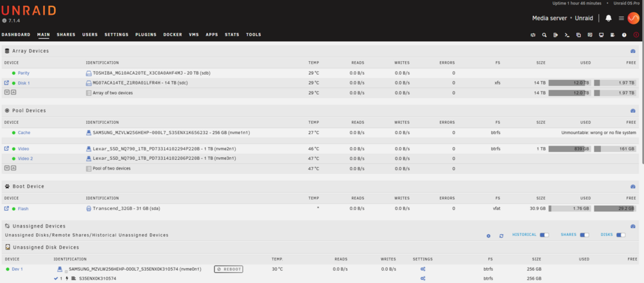Viewport: 644px width, 283px height.
Task: Open the web terminal prompt icon
Action: point(567,35)
